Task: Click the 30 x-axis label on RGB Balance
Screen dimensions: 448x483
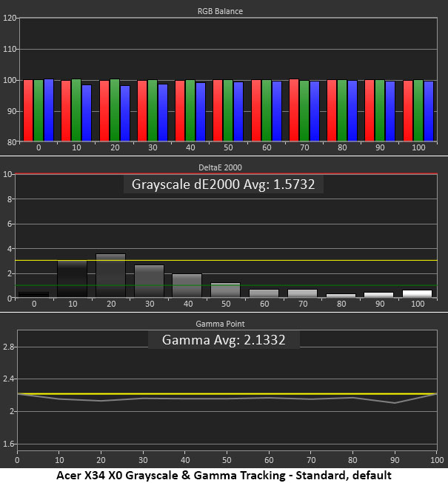Action: [x=153, y=147]
